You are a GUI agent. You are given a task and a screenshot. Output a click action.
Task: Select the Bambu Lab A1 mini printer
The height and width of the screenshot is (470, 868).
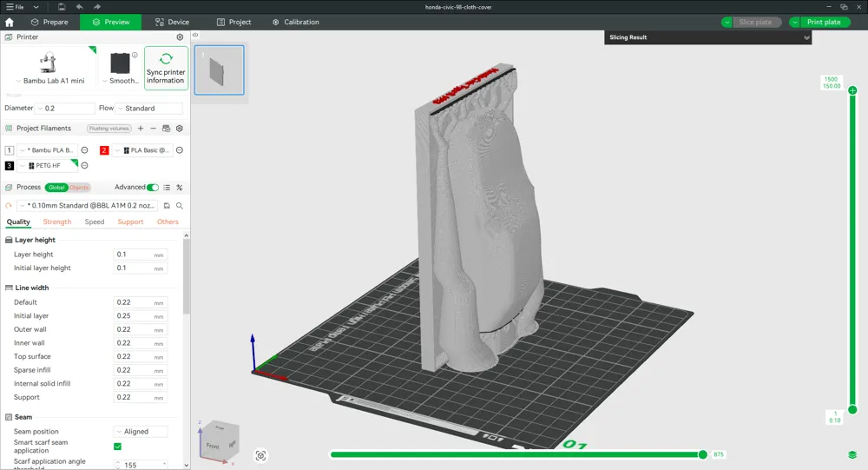(x=49, y=68)
